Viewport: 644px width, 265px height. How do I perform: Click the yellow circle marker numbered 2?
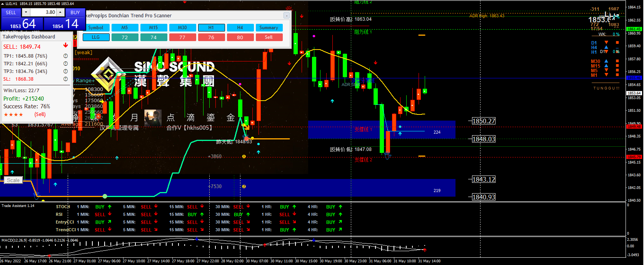pos(244,186)
